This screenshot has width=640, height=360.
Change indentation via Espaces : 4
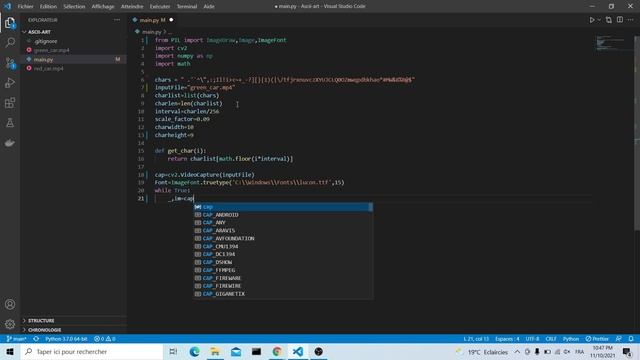(x=507, y=339)
